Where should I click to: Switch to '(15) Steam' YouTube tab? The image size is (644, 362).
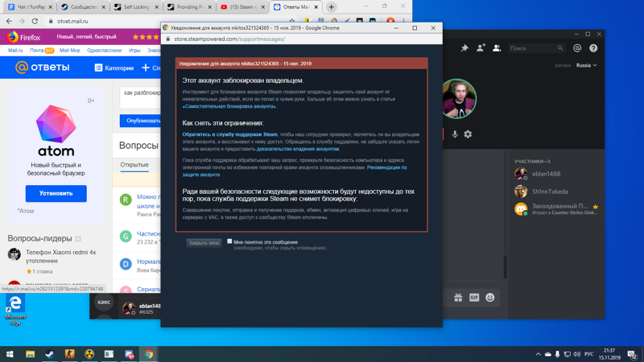click(x=242, y=7)
